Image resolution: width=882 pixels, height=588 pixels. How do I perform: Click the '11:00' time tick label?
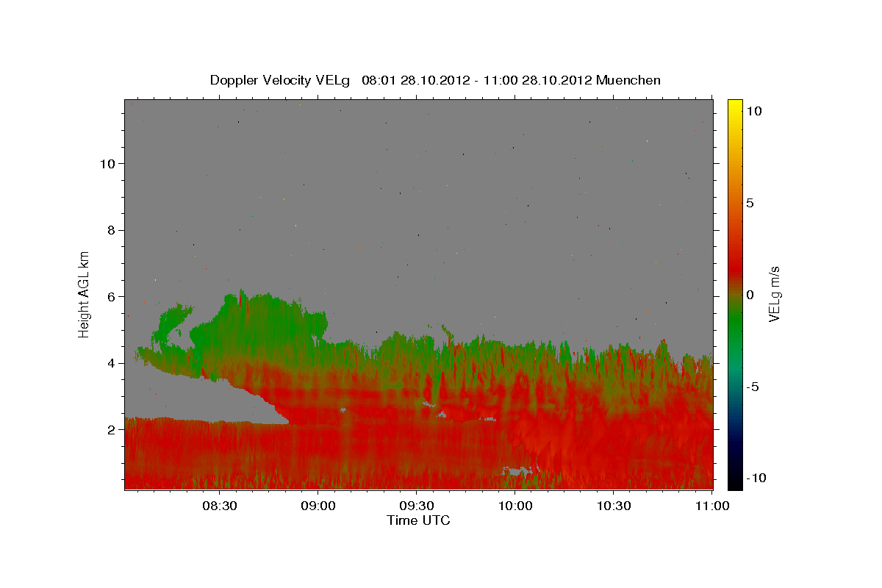point(712,506)
